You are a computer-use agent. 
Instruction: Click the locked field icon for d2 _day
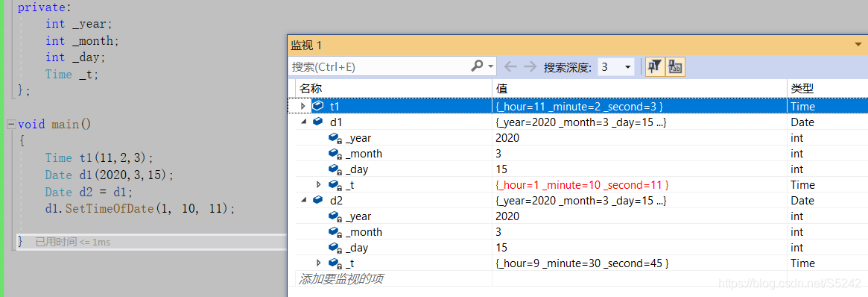click(x=335, y=247)
